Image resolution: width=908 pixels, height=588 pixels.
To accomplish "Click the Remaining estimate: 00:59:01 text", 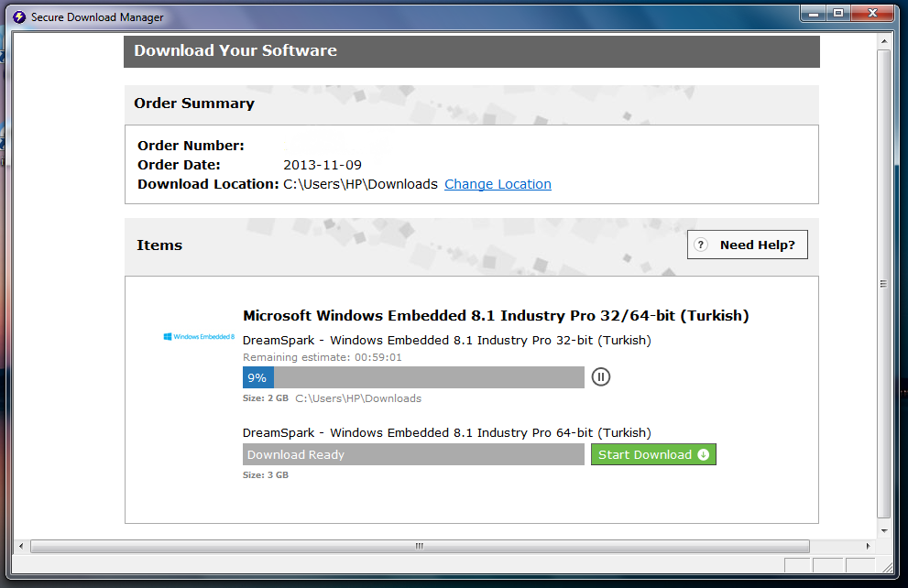I will click(322, 357).
